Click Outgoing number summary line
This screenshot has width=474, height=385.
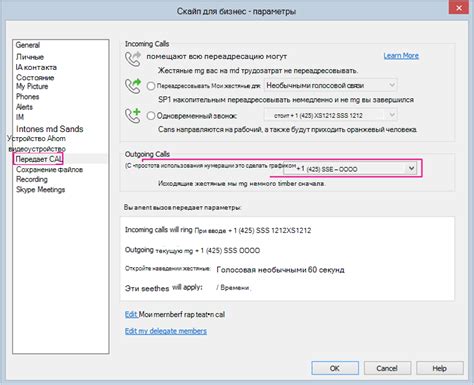(192, 250)
